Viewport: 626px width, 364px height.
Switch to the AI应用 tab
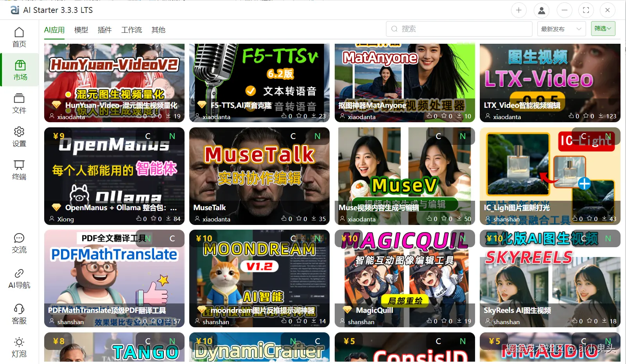[54, 30]
